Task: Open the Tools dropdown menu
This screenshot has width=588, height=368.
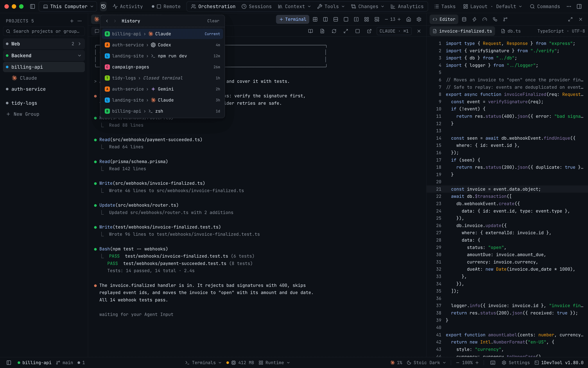Action: [331, 7]
